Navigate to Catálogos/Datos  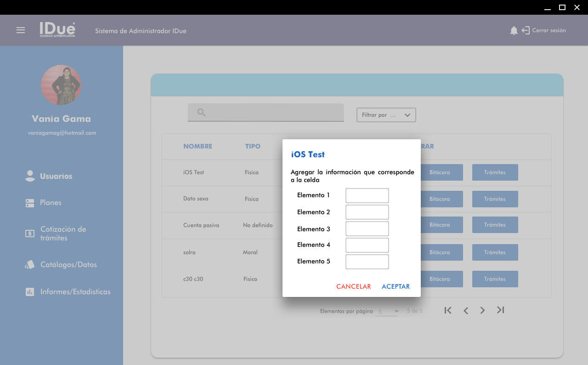click(68, 265)
